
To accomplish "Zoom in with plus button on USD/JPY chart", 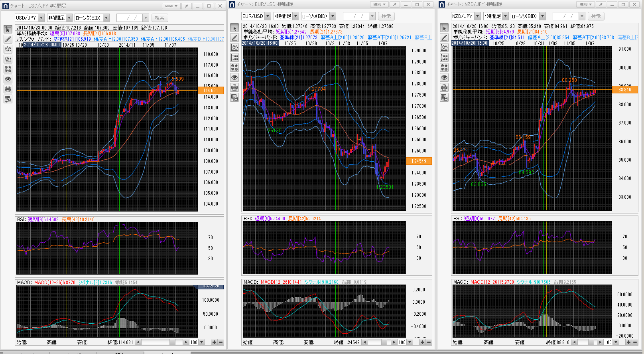I will pos(214,342).
